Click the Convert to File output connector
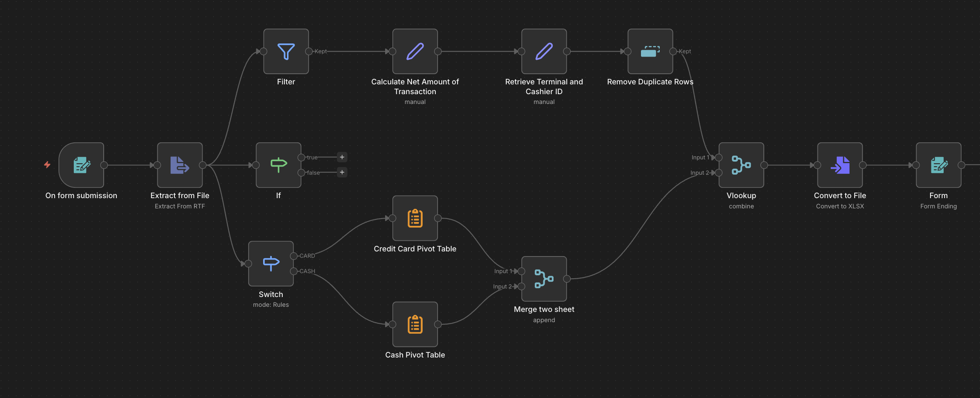This screenshot has height=398, width=980. [863, 165]
